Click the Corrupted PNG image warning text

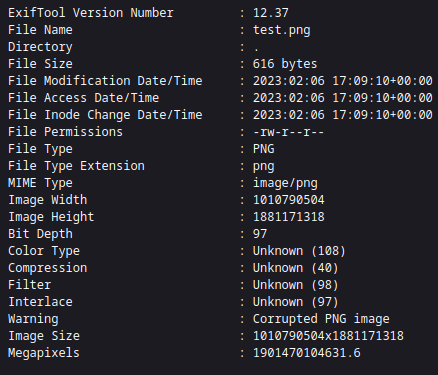point(321,319)
